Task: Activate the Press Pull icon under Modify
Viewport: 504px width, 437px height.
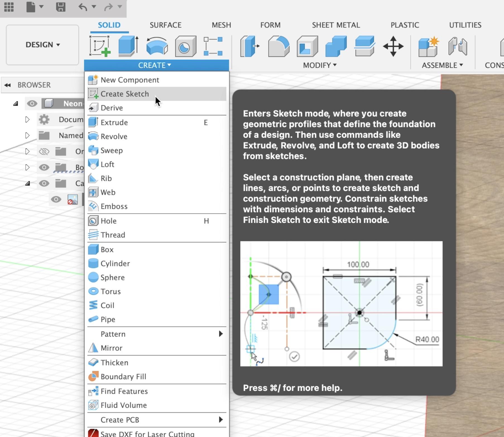Action: point(249,46)
